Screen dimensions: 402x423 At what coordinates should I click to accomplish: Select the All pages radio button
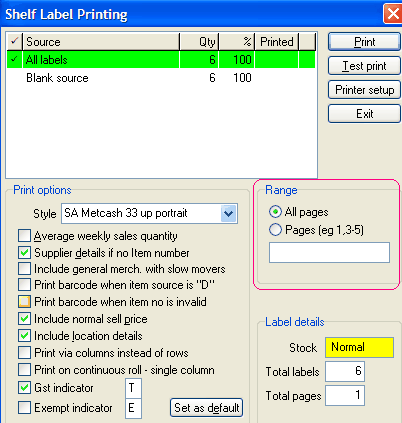(275, 212)
